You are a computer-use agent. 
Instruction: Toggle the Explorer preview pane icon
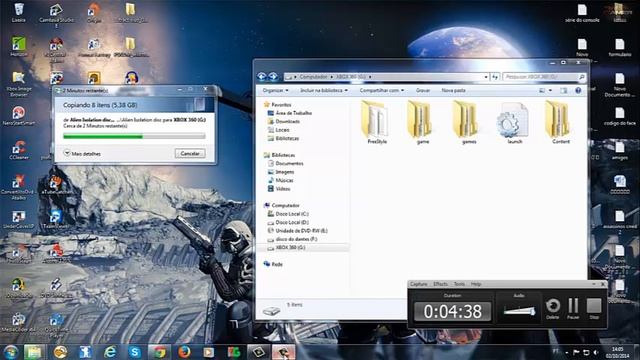[564, 91]
